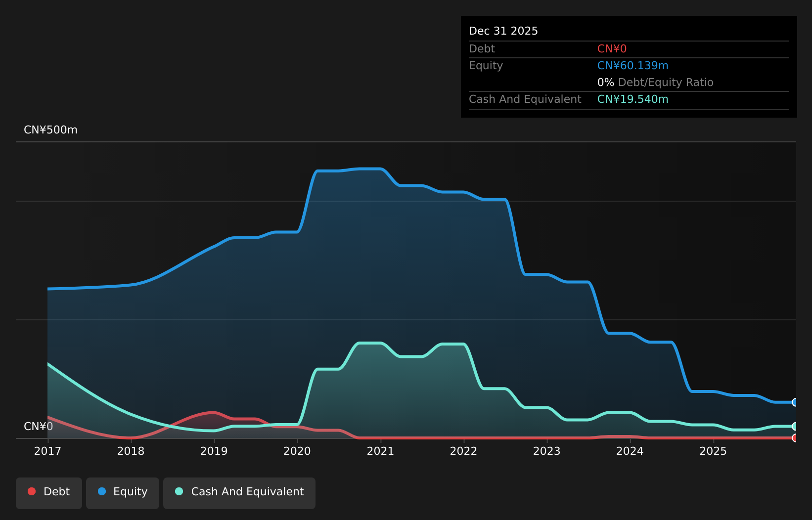Click the Dec 31 2025 tooltip date
This screenshot has height=520, width=812.
pos(503,31)
